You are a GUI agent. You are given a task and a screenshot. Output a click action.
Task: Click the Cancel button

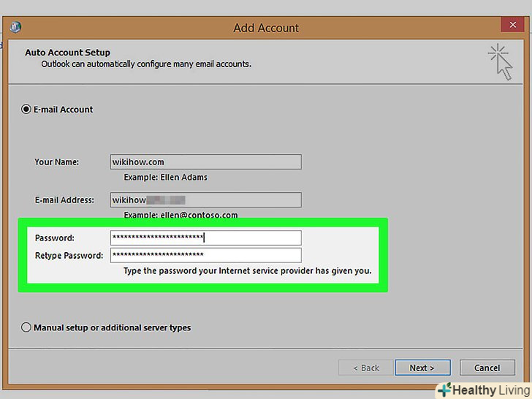click(487, 368)
